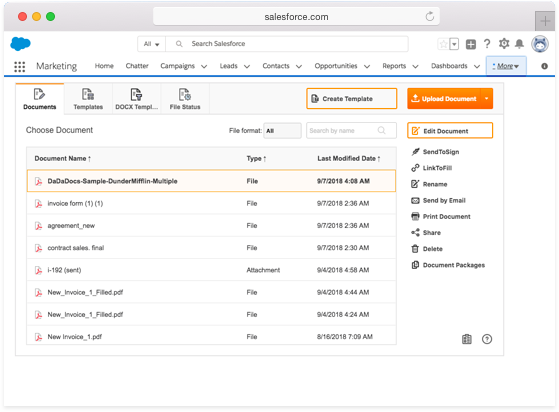Click the clipboard icon at panel bottom
Viewport: 559px width, 412px height.
pos(467,339)
